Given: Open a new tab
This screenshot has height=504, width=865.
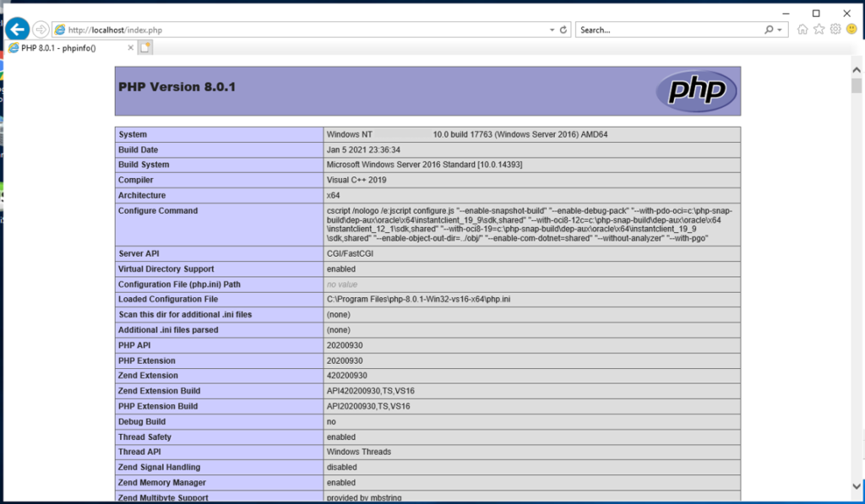Looking at the screenshot, I should pos(145,48).
